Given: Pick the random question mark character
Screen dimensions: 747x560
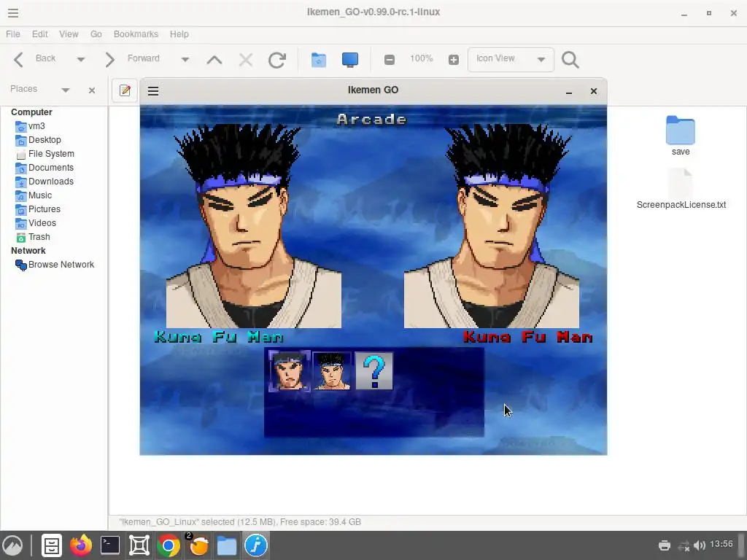Looking at the screenshot, I should (374, 371).
